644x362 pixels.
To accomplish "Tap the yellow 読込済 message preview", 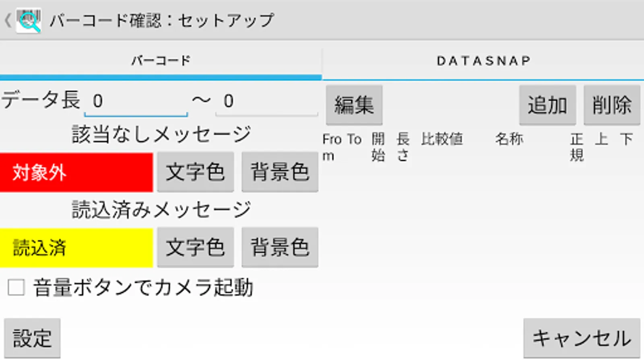I will pyautogui.click(x=76, y=248).
